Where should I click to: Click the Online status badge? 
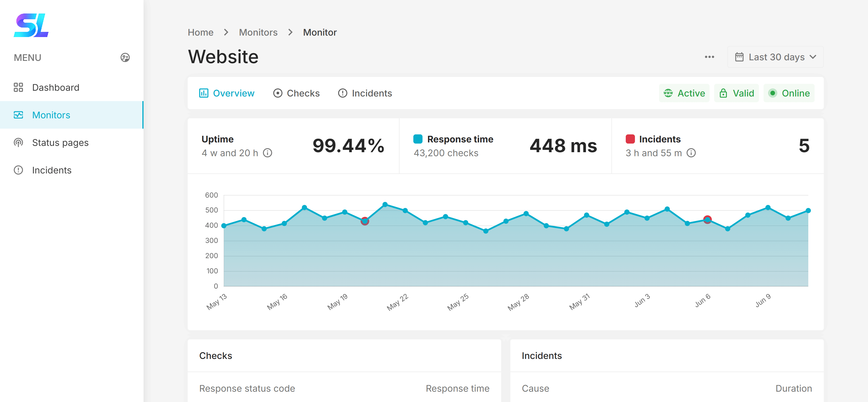(x=788, y=93)
